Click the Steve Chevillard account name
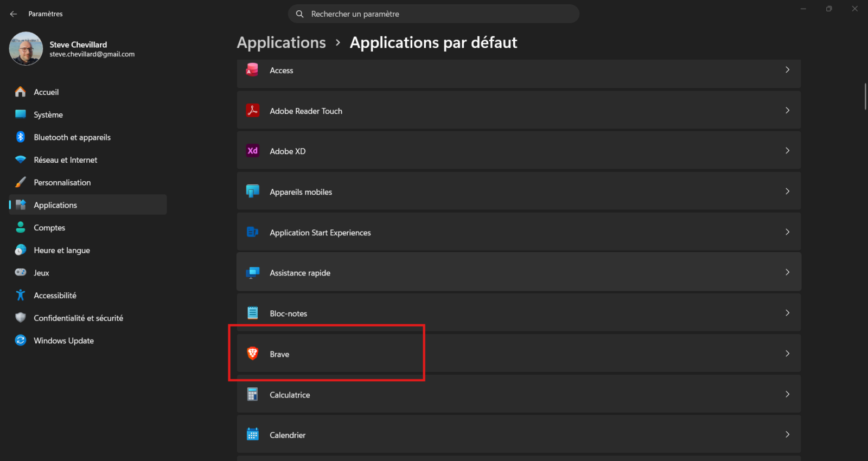 pos(78,44)
